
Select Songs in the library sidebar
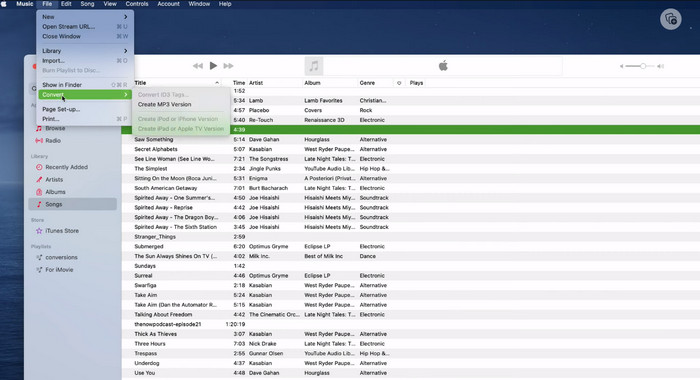(x=72, y=204)
